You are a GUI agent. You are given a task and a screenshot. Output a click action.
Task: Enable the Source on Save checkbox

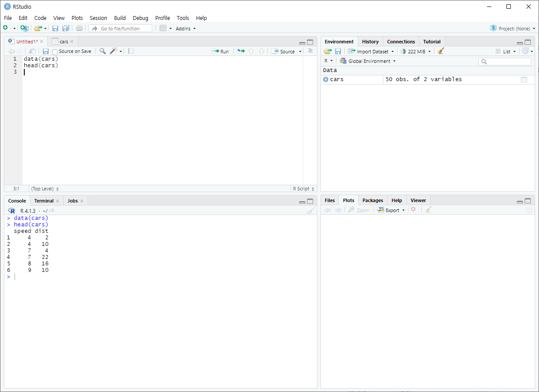coord(55,52)
